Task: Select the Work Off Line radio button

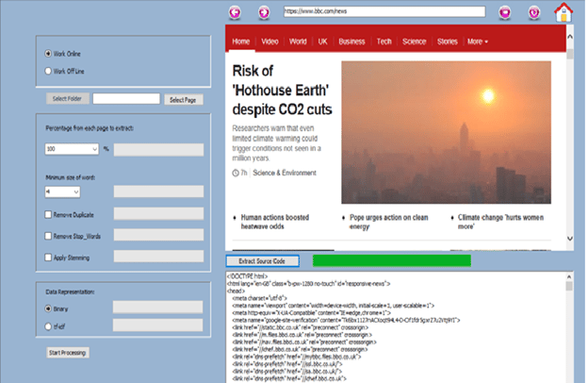Action: tap(48, 71)
